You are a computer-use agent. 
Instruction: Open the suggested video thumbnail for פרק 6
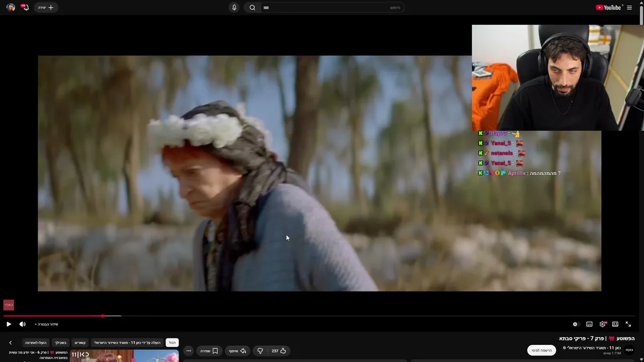[124, 356]
